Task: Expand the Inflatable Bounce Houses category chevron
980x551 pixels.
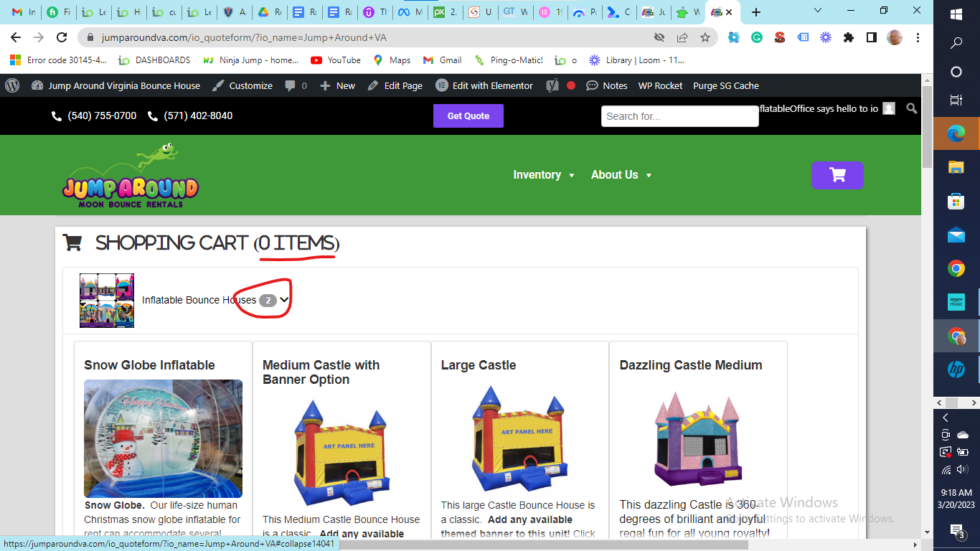Action: 284,300
